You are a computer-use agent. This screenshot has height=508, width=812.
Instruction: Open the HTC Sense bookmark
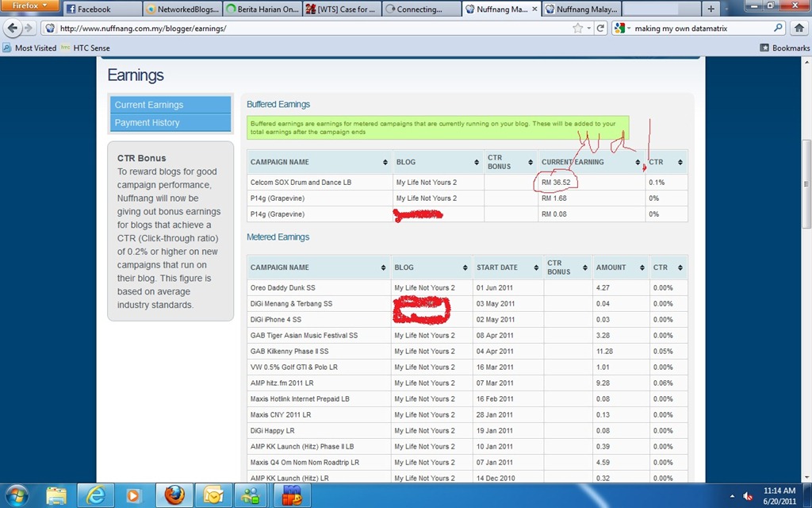(x=86, y=48)
